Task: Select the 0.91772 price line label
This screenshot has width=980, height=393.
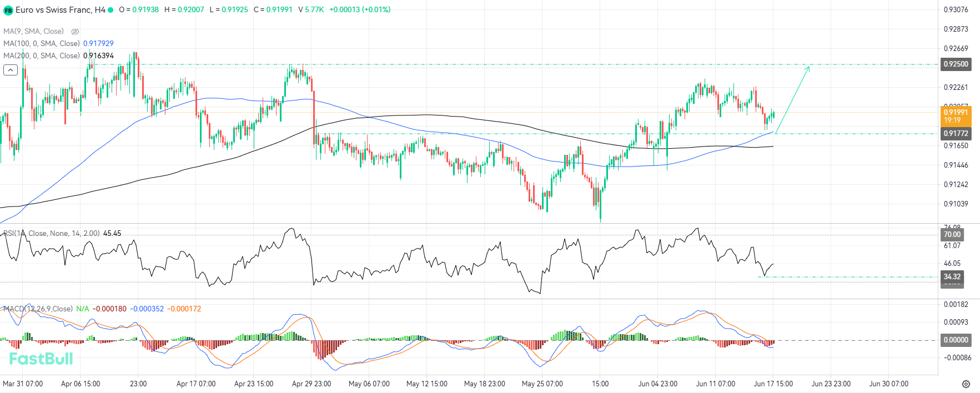Action: click(956, 134)
